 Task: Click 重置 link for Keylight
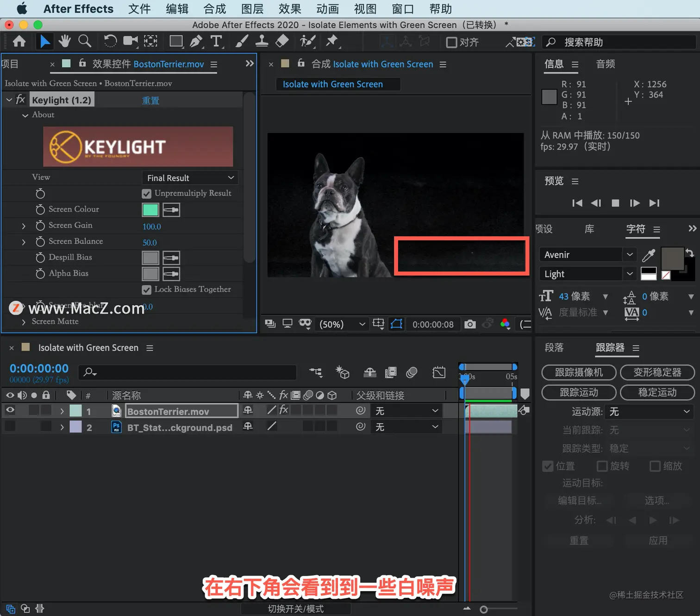point(150,101)
